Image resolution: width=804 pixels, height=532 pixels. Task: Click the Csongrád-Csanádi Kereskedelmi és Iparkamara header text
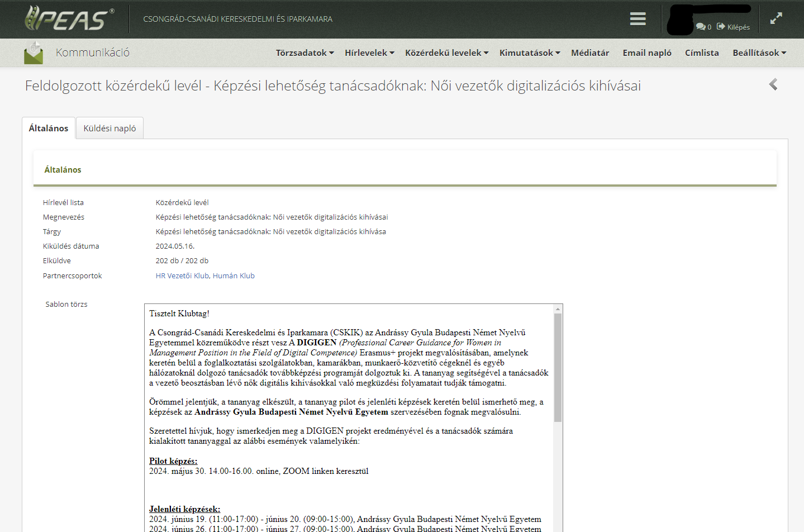pos(237,19)
